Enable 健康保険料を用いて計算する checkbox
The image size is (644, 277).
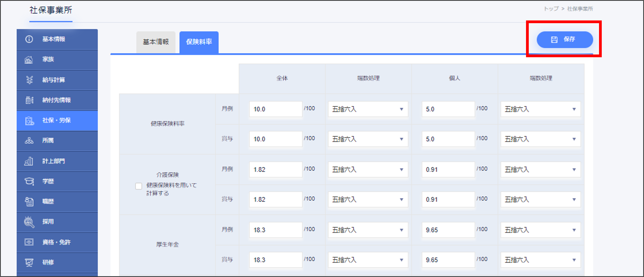(x=138, y=186)
